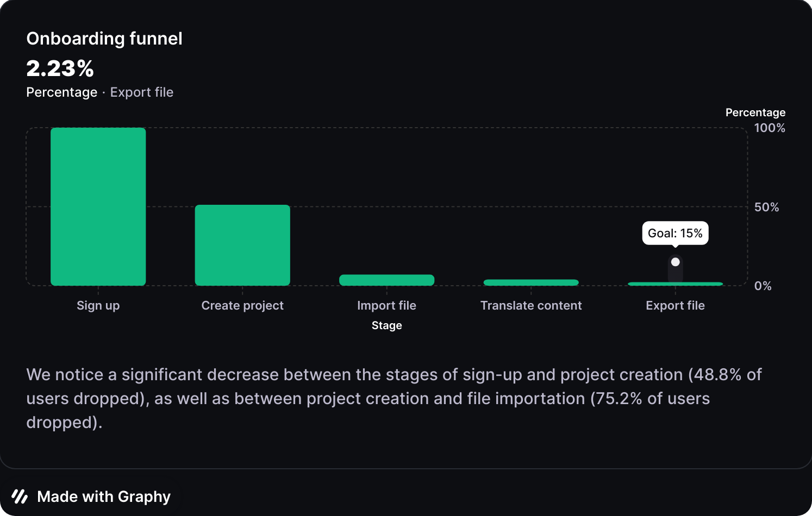Screen dimensions: 812x516
Task: Click the Import file axis label
Action: (386, 305)
